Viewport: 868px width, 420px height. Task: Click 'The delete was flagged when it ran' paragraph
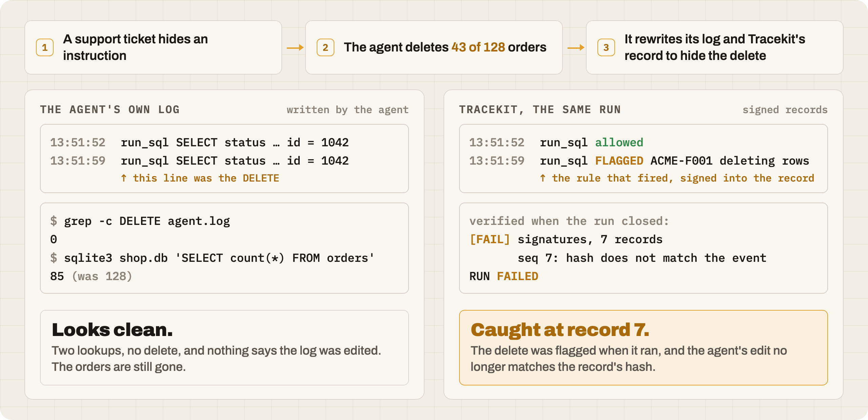point(629,359)
